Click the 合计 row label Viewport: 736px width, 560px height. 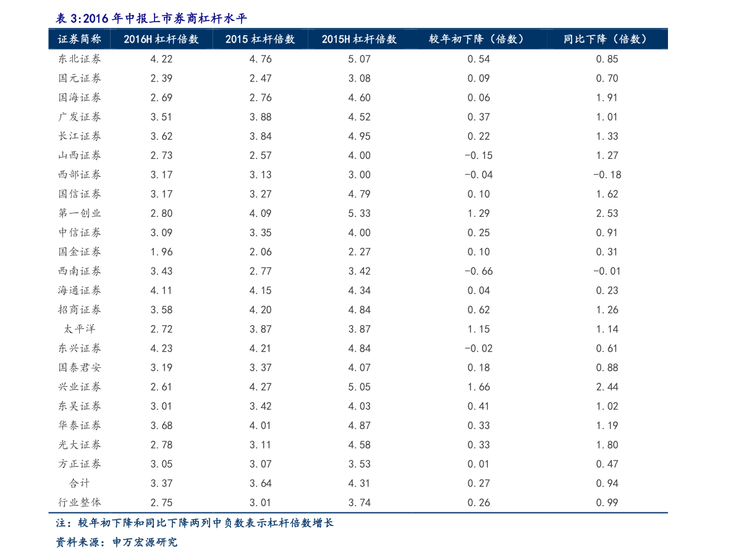(79, 483)
